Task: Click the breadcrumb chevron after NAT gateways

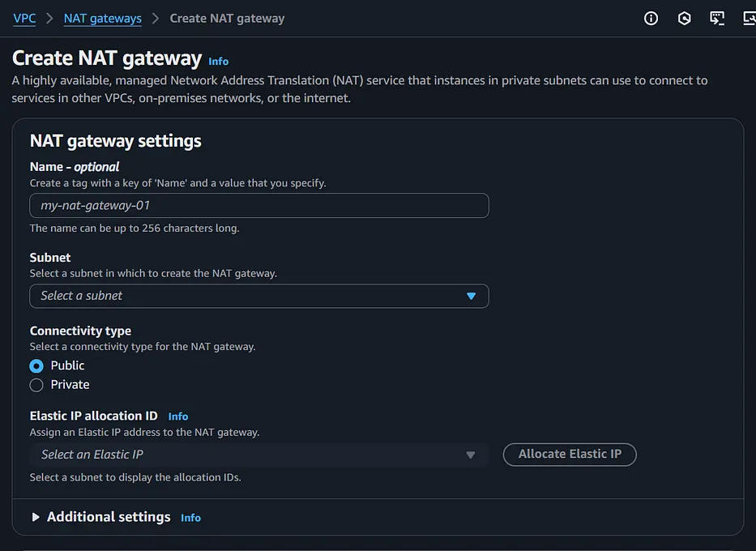Action: [x=156, y=19]
